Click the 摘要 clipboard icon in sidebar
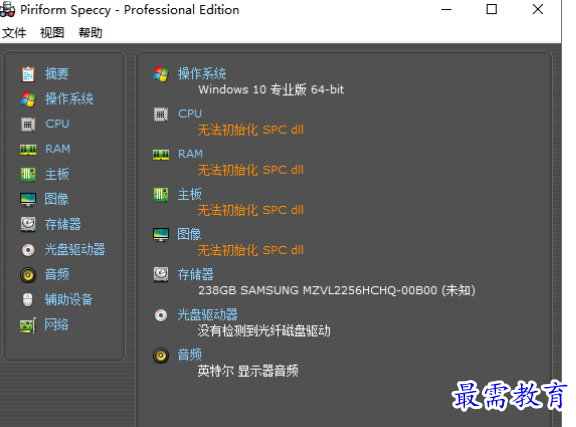 coord(28,74)
